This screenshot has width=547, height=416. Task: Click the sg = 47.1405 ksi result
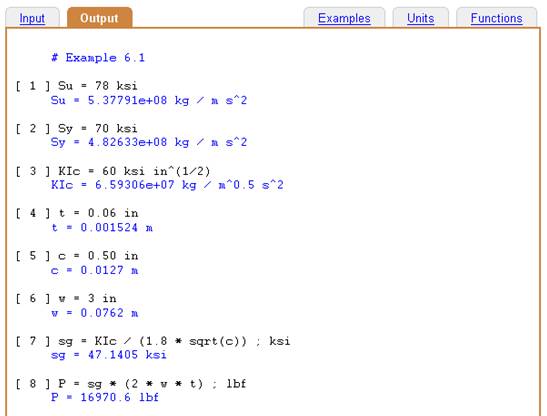(x=109, y=355)
